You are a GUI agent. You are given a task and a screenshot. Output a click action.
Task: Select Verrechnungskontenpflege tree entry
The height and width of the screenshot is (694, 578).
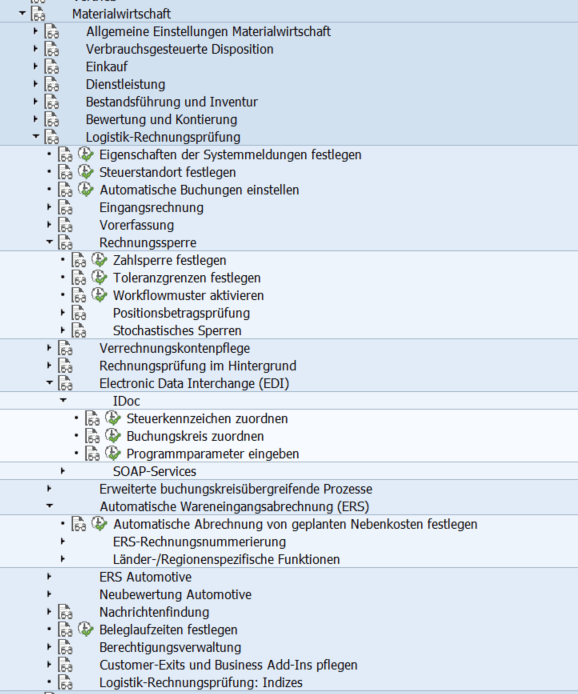click(174, 348)
